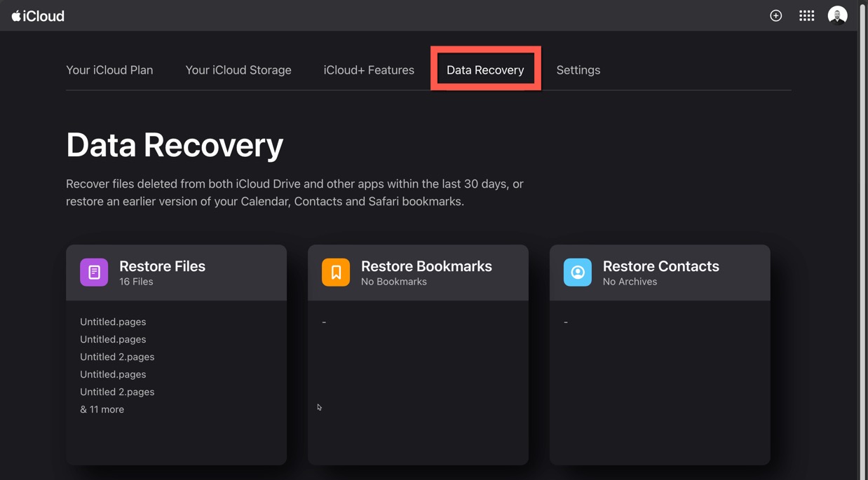Click the Restore Contacts blue contact icon
Screen dimensions: 868x480
point(577,272)
